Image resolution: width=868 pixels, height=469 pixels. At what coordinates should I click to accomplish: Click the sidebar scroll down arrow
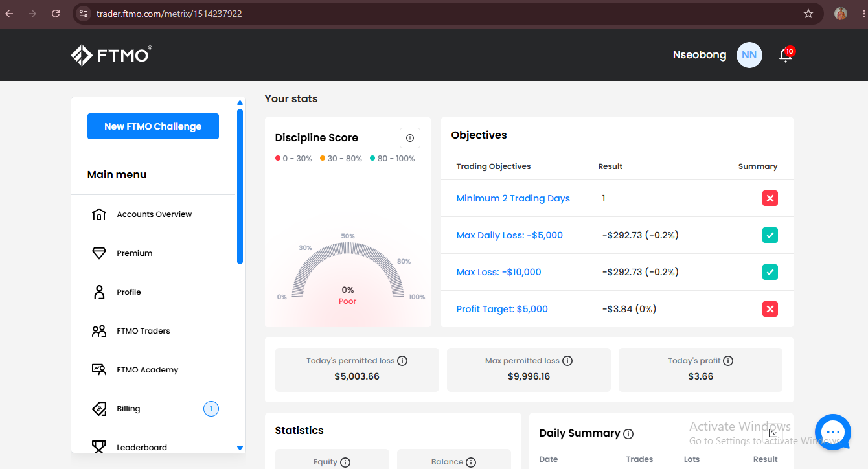(x=240, y=448)
